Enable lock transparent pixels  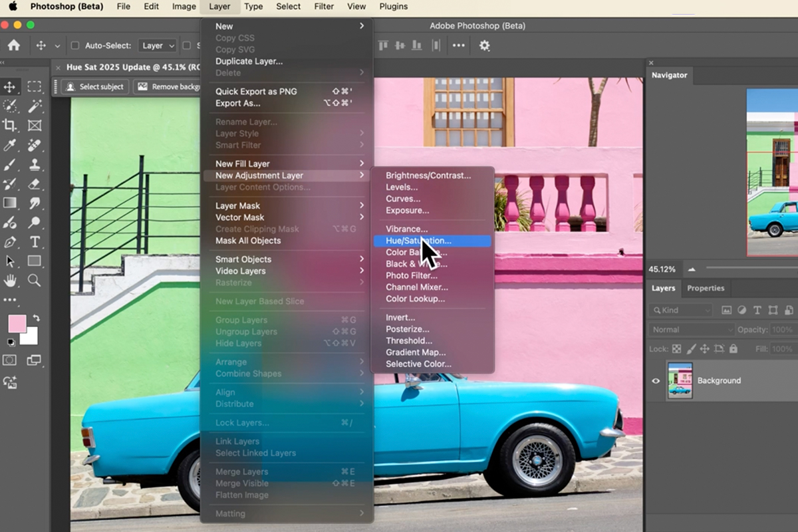676,349
